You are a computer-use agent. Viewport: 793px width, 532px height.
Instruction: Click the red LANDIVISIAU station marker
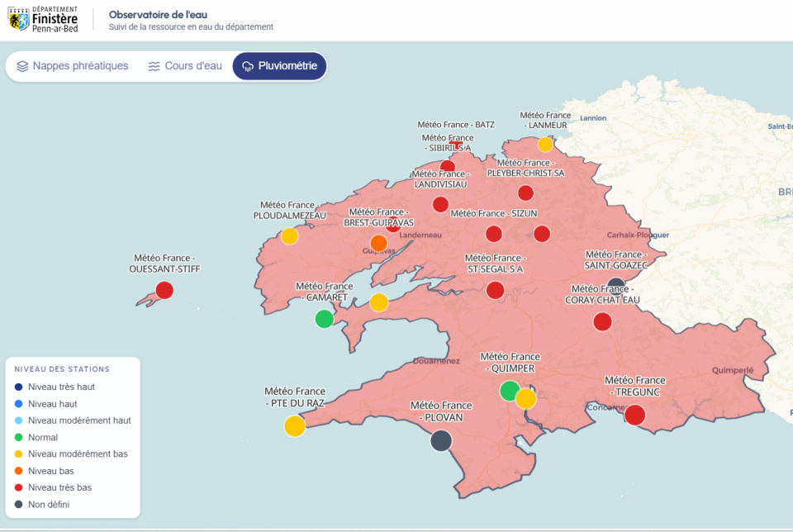(x=440, y=204)
